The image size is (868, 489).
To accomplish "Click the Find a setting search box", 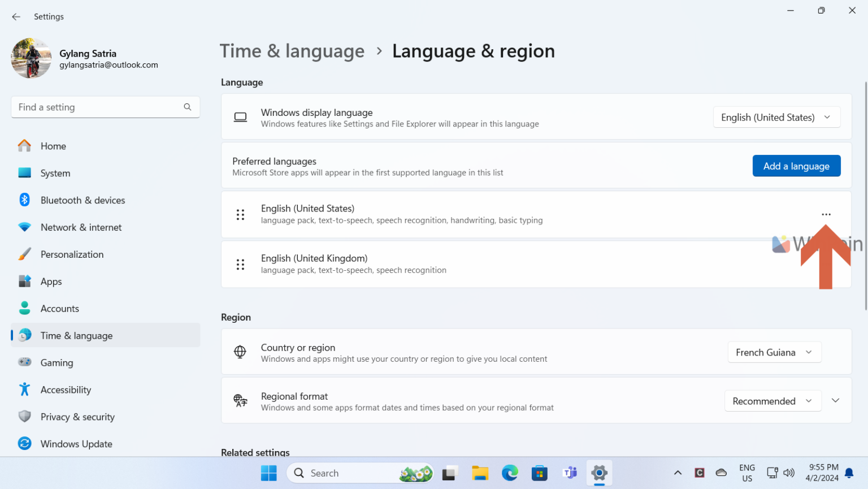I will click(x=105, y=107).
